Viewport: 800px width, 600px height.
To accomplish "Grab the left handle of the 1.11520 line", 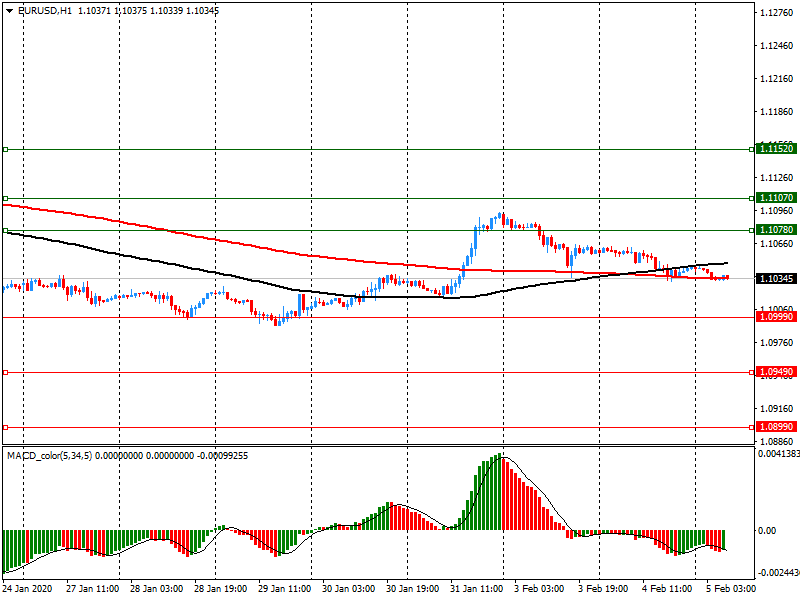I will pos(5,149).
